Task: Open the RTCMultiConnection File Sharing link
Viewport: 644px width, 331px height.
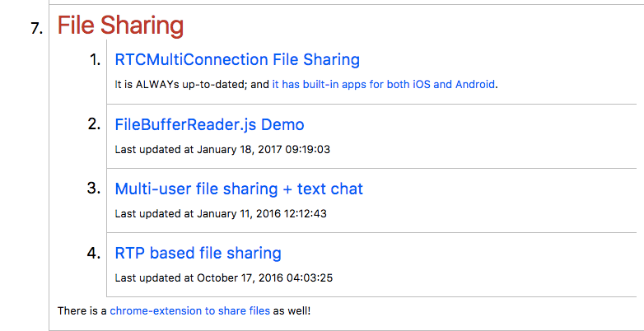Action: click(x=237, y=60)
